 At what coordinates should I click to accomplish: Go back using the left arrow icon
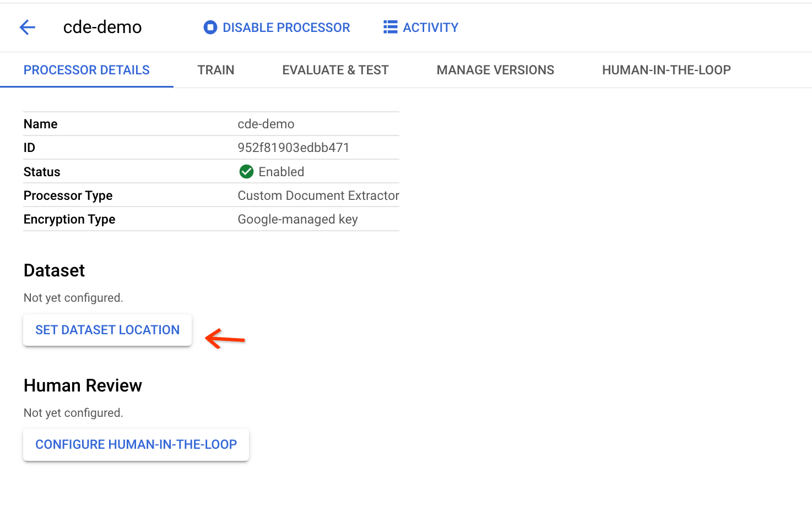27,27
